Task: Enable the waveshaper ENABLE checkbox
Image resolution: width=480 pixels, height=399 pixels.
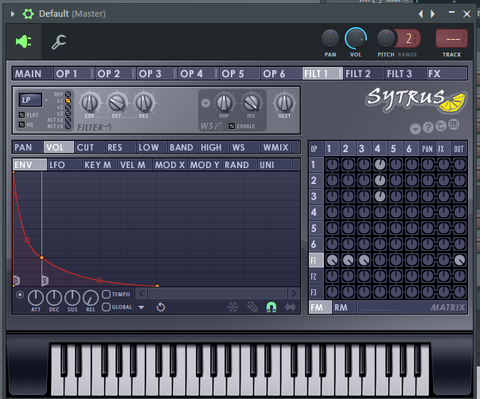Action: tap(232, 126)
